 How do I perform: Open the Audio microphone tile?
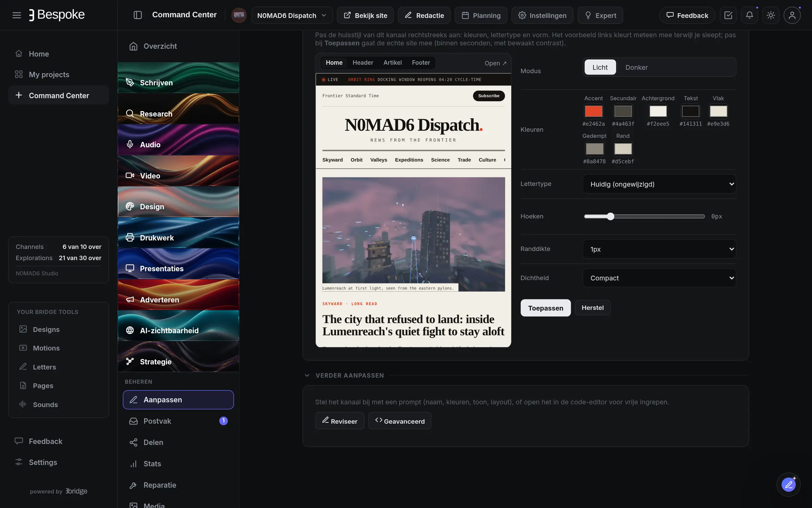(x=178, y=140)
